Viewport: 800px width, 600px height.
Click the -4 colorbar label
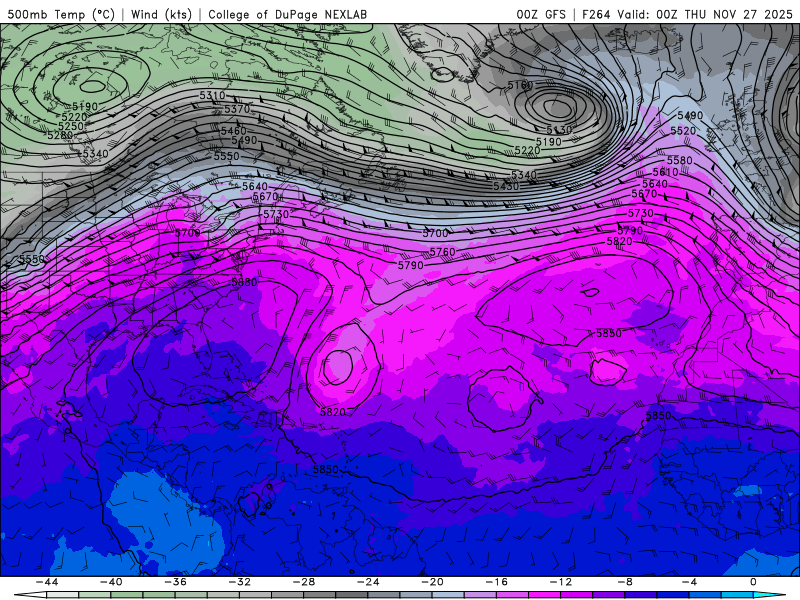tap(690, 582)
